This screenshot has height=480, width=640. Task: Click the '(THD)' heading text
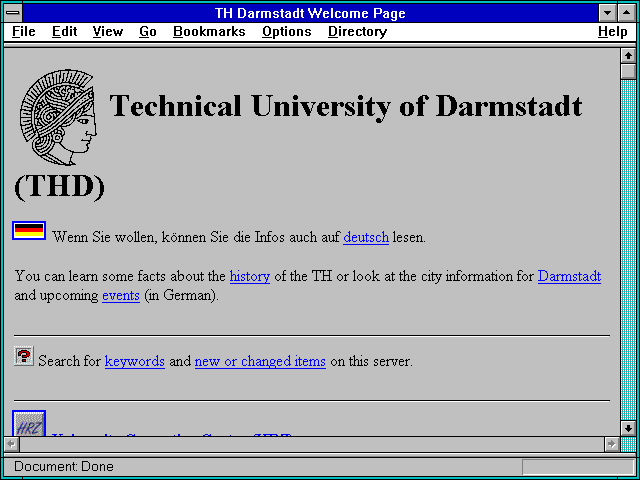(x=60, y=187)
